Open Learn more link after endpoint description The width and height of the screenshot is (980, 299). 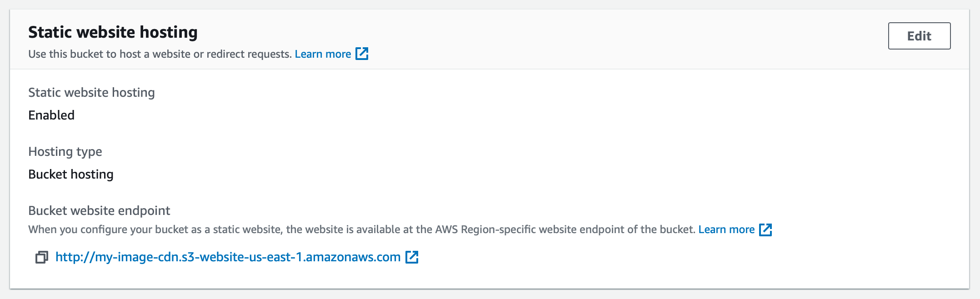(x=726, y=229)
